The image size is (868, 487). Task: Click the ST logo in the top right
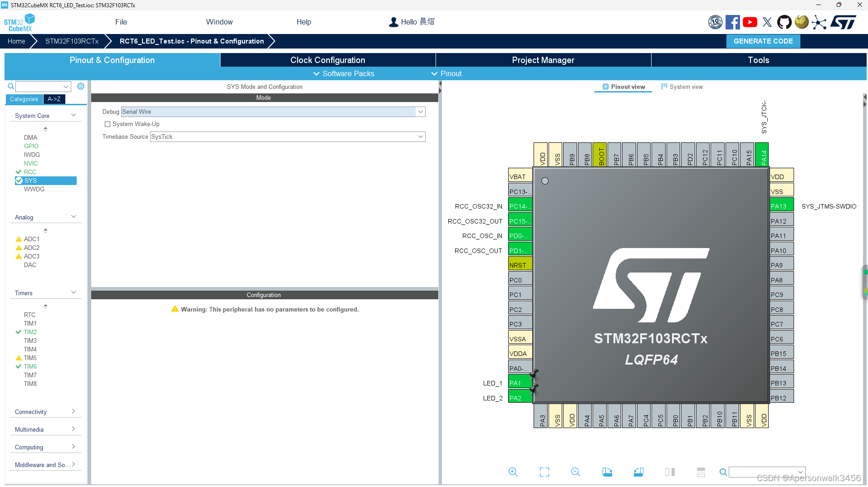point(843,22)
